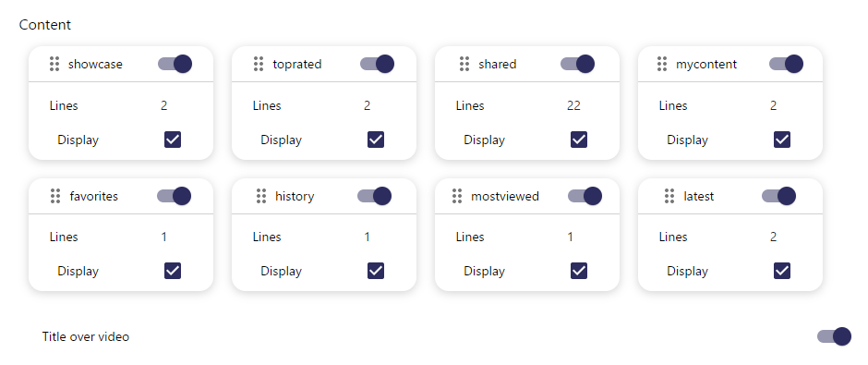The image size is (868, 365).
Task: Click the drag handle icon for toprated
Action: pyautogui.click(x=259, y=65)
